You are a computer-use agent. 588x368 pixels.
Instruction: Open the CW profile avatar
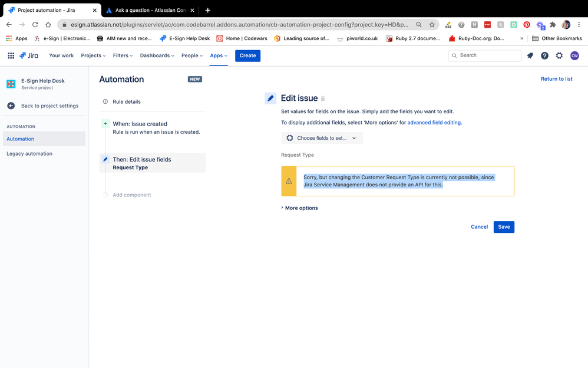pyautogui.click(x=574, y=55)
